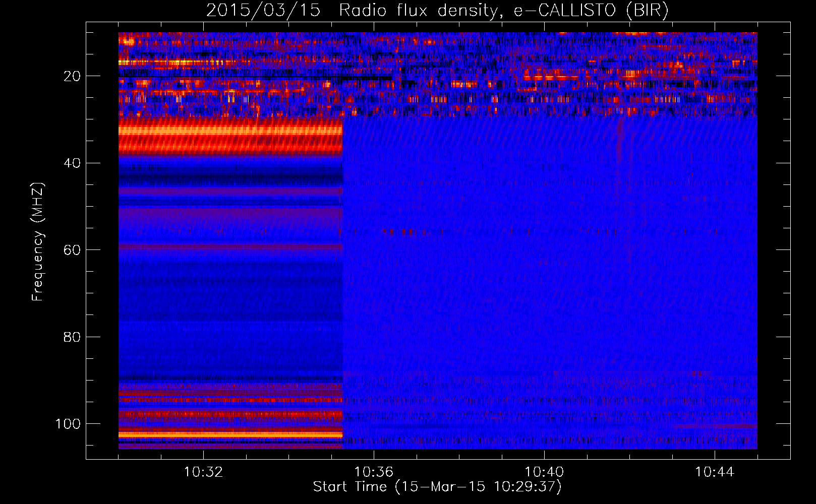The image size is (816, 504).
Task: Click the frequency tick label '100'
Action: [x=68, y=424]
